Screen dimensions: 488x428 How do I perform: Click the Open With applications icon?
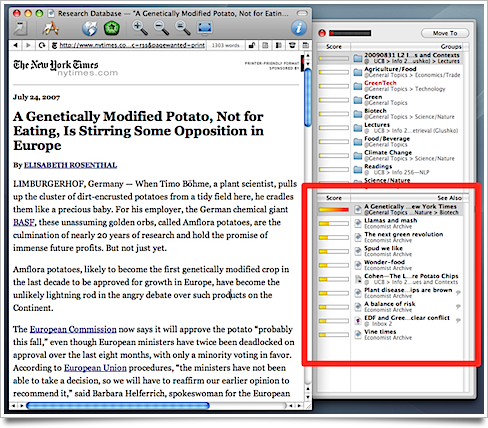(x=51, y=28)
